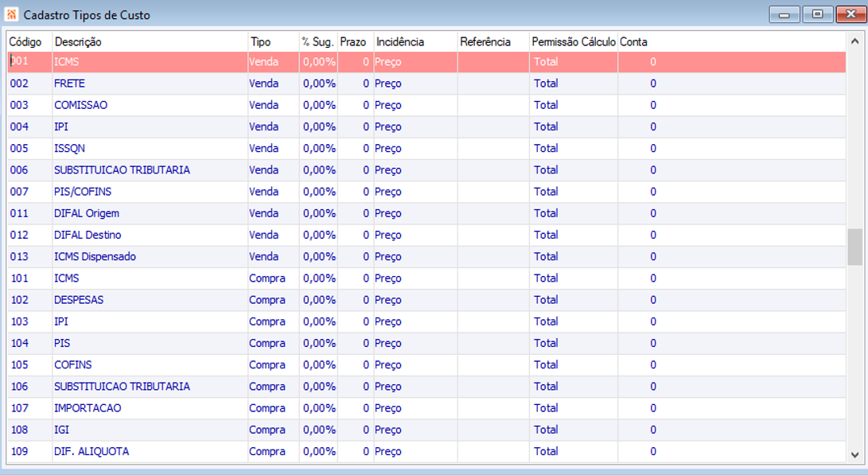Click the Compra cell in IGI row
The image size is (868, 475).
(274, 429)
